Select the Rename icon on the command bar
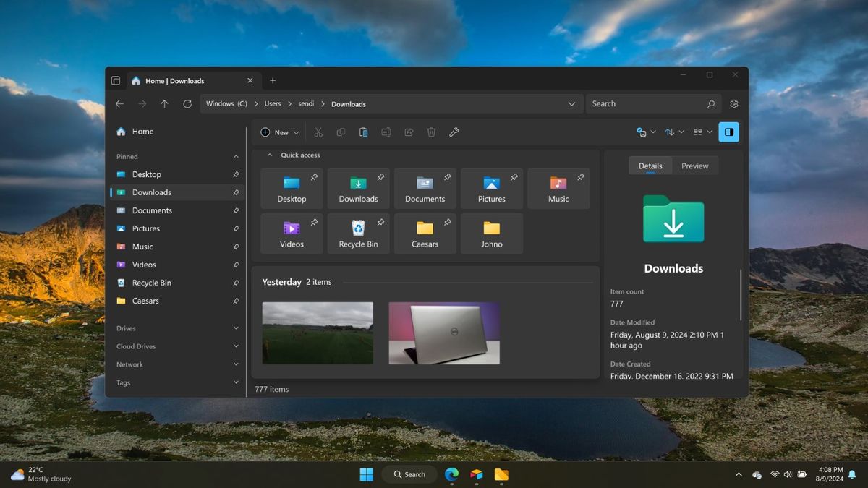The height and width of the screenshot is (488, 868). click(386, 132)
